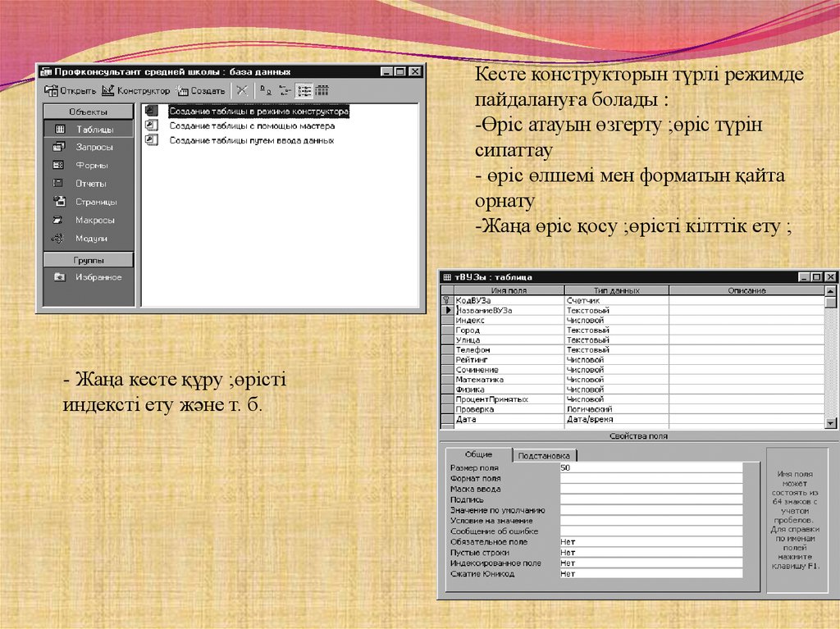840x629 pixels.
Task: Select the details table view icon
Action: [322, 90]
